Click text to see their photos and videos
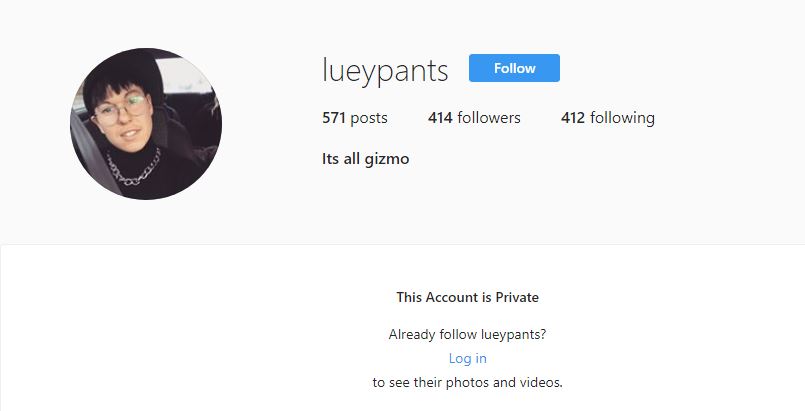Viewport: 805px width, 411px height. coord(467,382)
